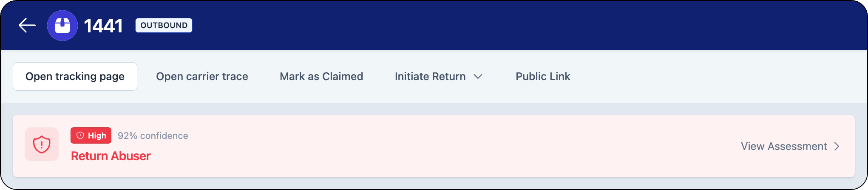
Task: Click the purple package icon
Action: click(62, 26)
